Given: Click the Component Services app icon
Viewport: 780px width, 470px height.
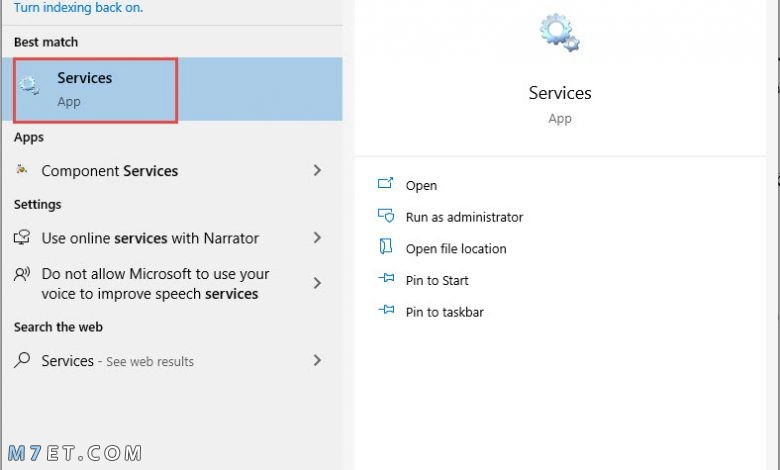Looking at the screenshot, I should 21,170.
